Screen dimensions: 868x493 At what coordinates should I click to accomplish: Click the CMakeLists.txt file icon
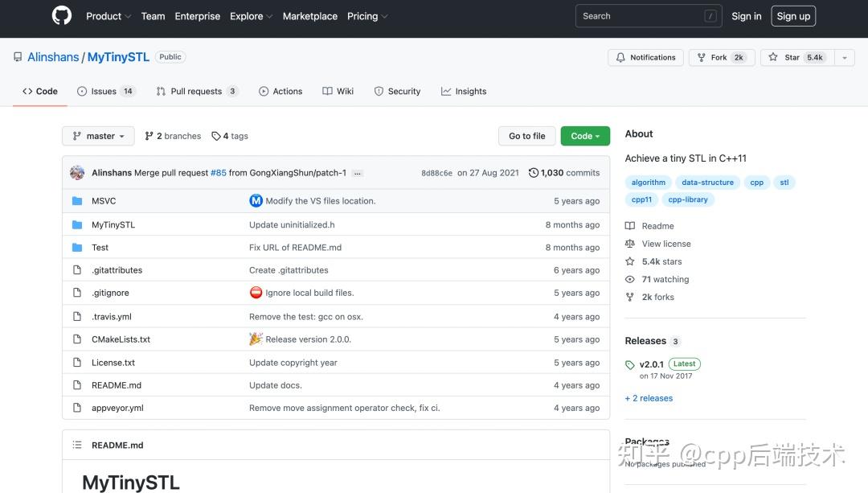coord(77,339)
